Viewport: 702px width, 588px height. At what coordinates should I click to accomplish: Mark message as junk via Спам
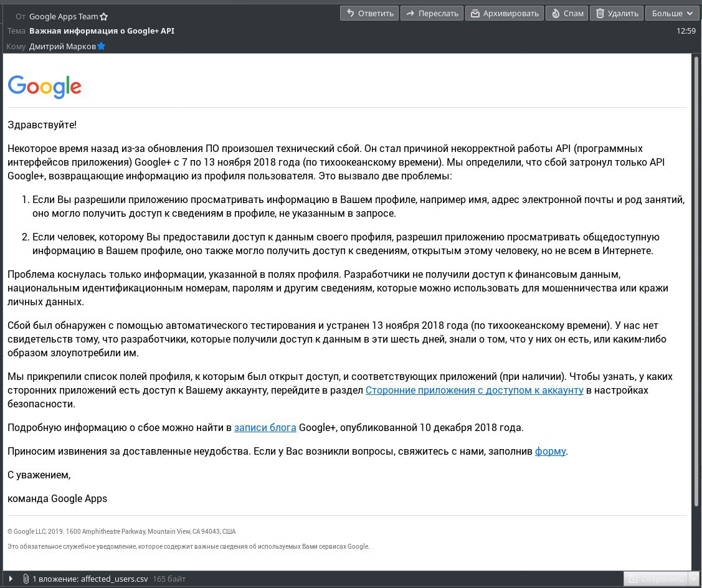coord(567,14)
